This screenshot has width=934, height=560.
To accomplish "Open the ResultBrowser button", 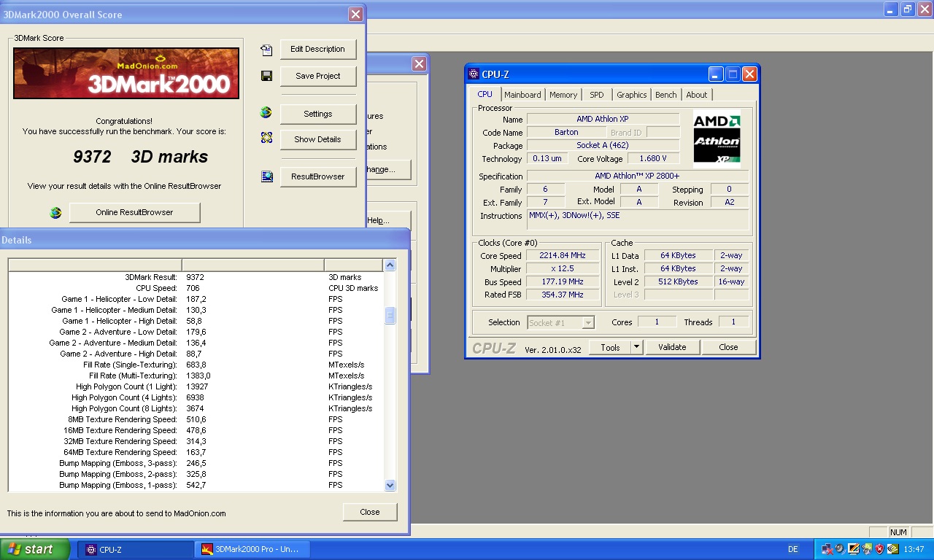I will pos(318,176).
